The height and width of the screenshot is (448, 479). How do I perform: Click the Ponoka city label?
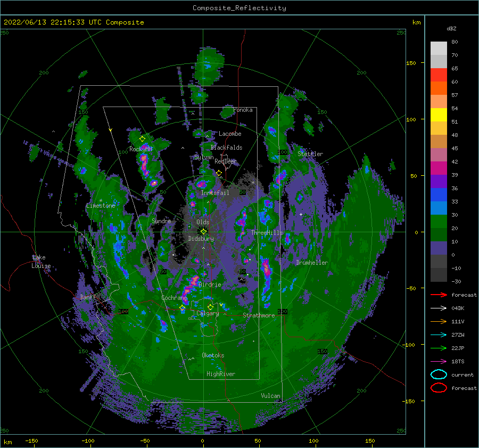click(243, 110)
